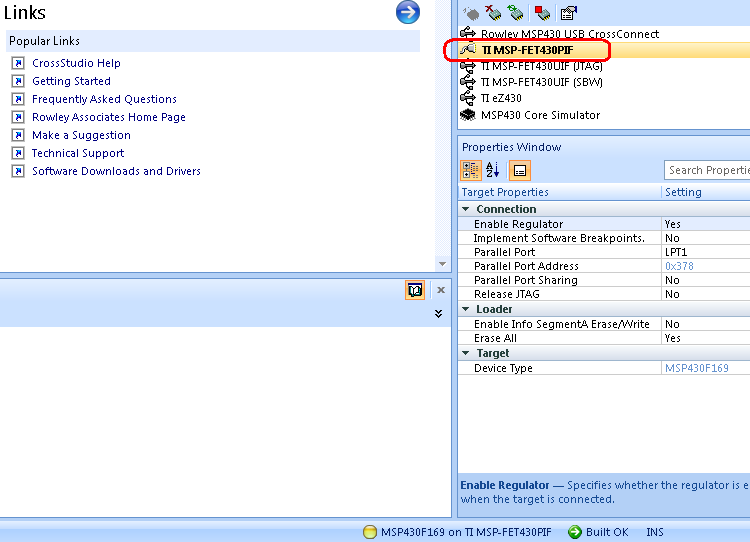Click the blue forward arrow next to Links
This screenshot has width=750, height=542.
408,12
